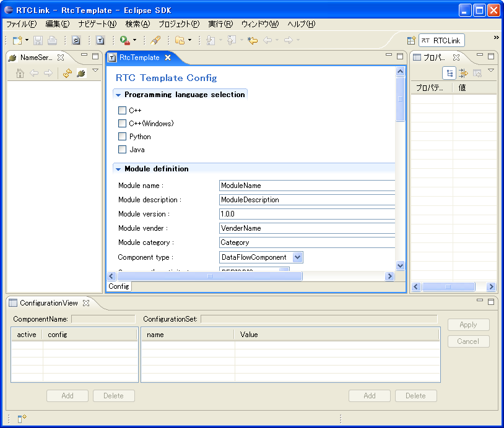Click the Module name input field

click(x=307, y=186)
